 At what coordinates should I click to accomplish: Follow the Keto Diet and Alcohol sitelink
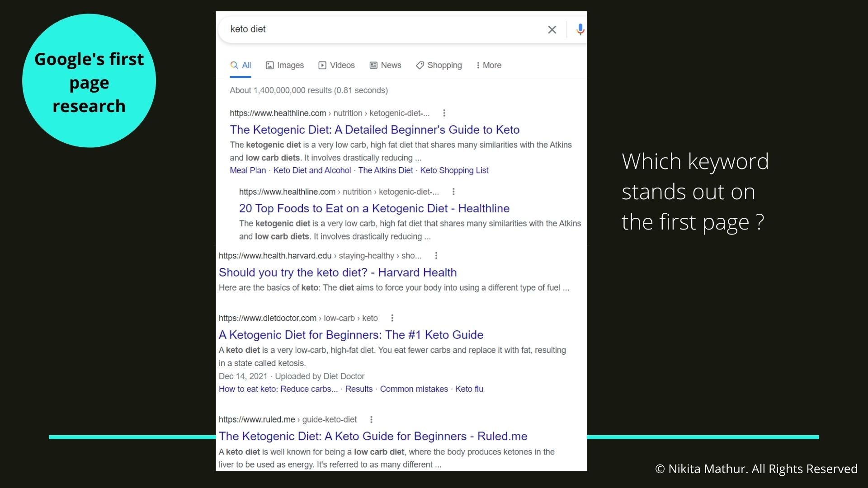(312, 170)
